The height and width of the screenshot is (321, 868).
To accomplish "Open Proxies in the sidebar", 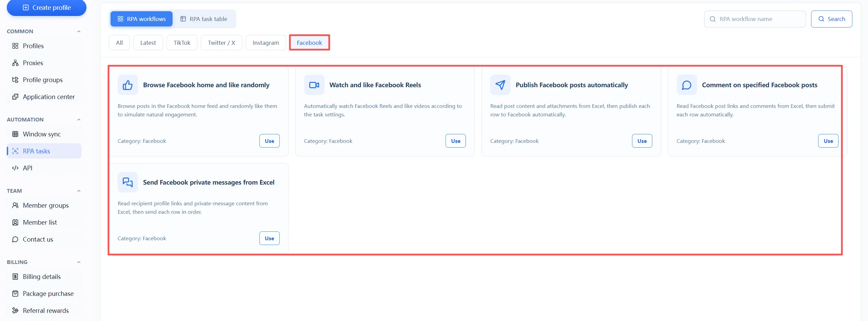I will tap(44, 63).
